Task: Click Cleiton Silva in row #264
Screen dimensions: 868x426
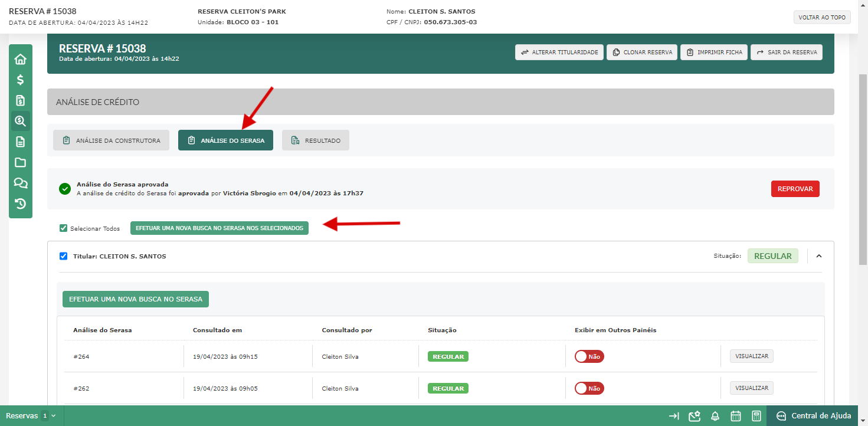Action: tap(340, 356)
